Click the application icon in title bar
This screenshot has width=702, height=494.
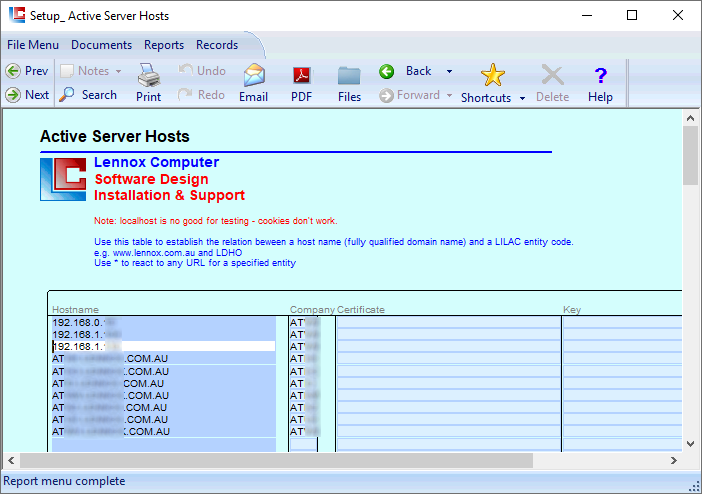coord(17,15)
